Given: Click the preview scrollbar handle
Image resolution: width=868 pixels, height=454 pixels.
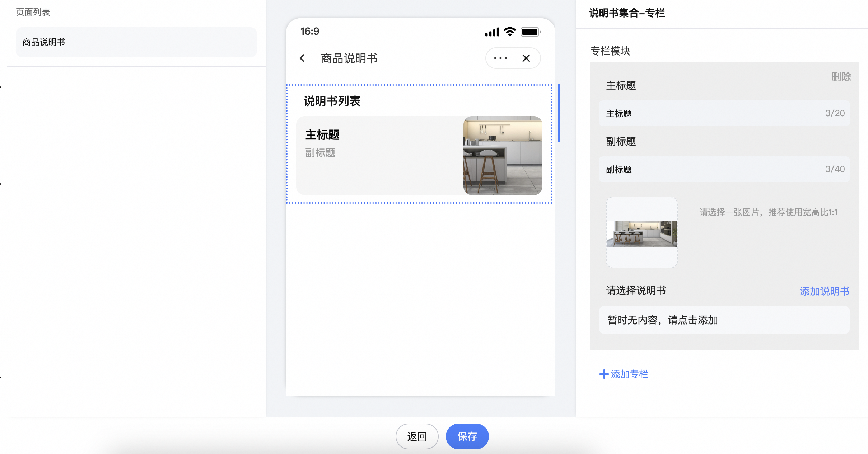Looking at the screenshot, I should (559, 113).
